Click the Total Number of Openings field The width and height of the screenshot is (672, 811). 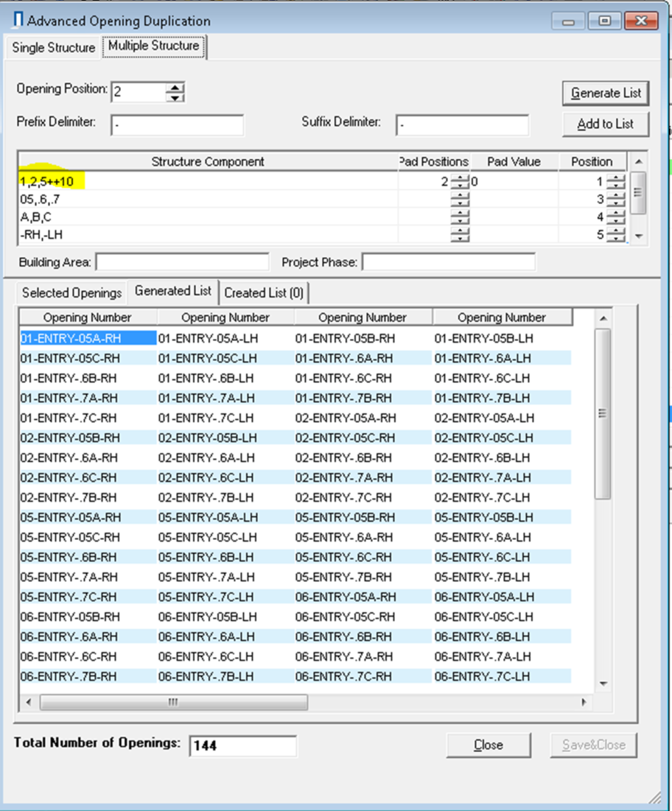coord(242,746)
